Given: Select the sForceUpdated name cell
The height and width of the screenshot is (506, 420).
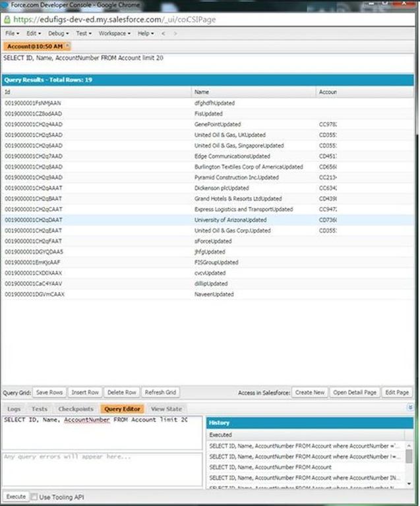Looking at the screenshot, I should 254,241.
